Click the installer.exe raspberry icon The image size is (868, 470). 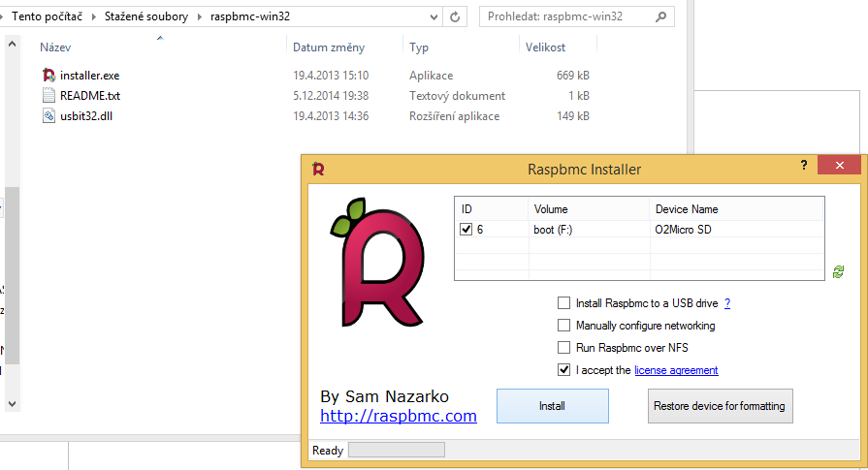pos(48,75)
